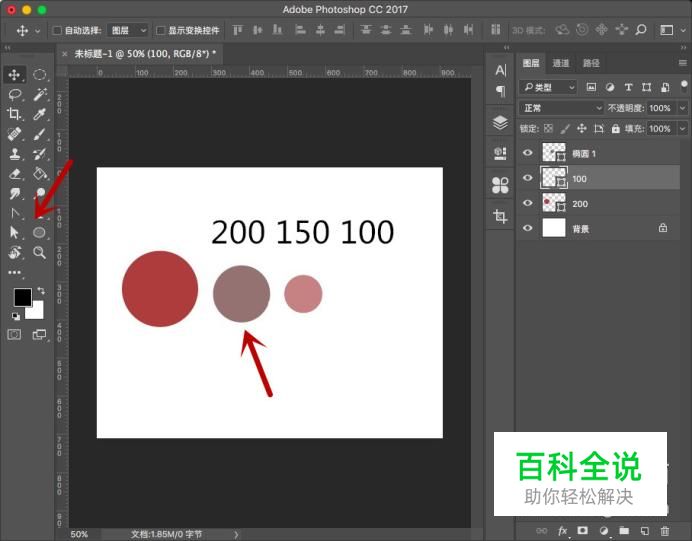
Task: Click the delete layer trash icon
Action: tap(665, 530)
